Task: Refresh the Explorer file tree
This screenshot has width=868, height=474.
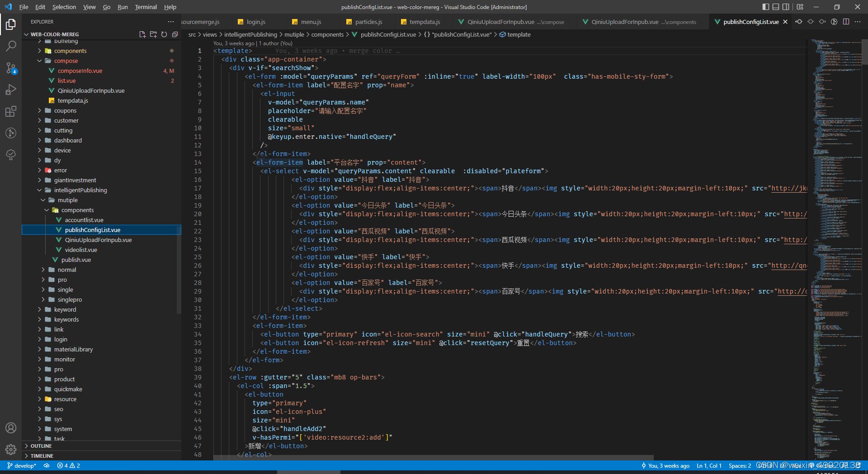Action: click(x=164, y=34)
